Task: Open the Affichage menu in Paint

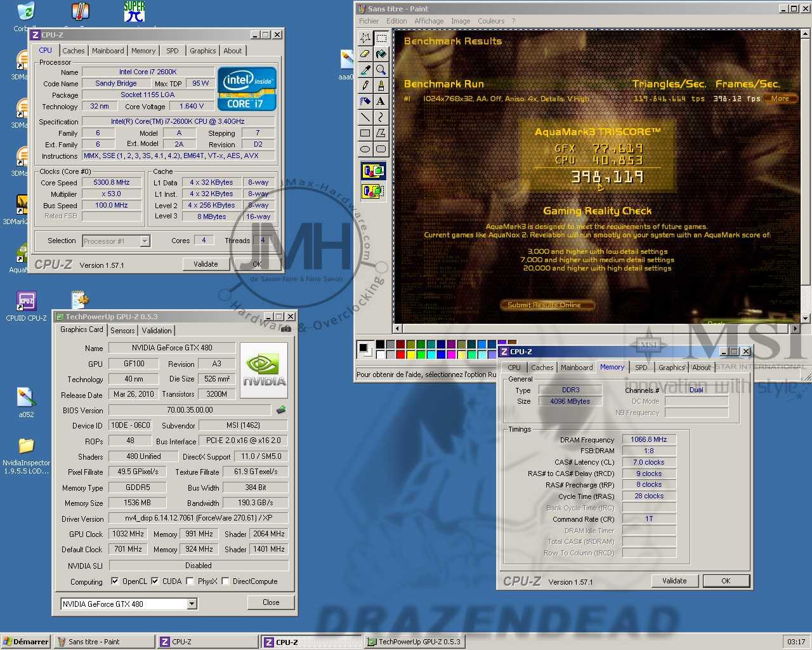Action: click(x=429, y=21)
